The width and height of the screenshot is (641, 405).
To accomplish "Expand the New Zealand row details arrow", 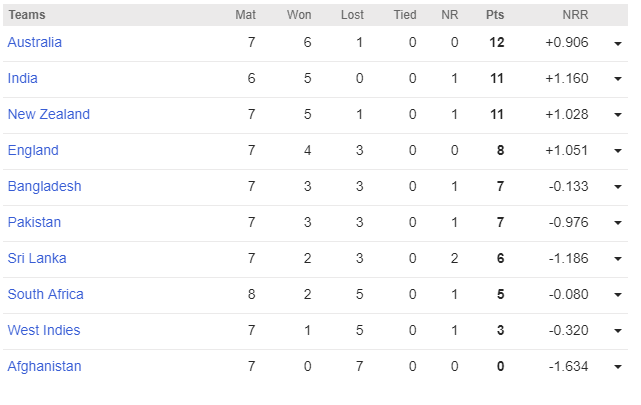I will click(618, 115).
